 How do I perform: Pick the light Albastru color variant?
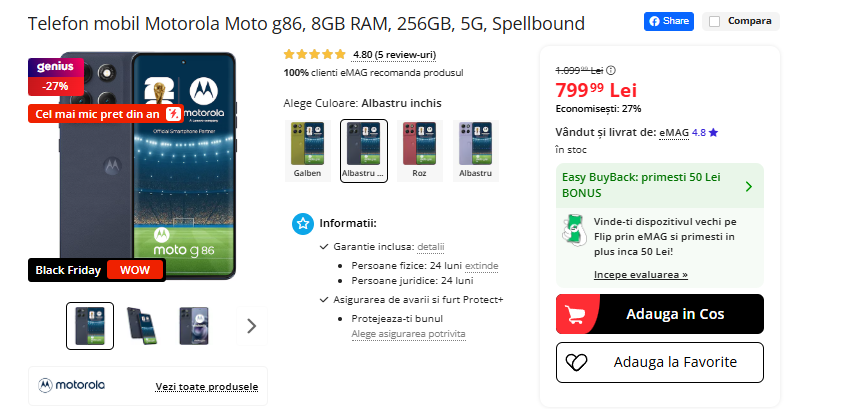click(475, 150)
